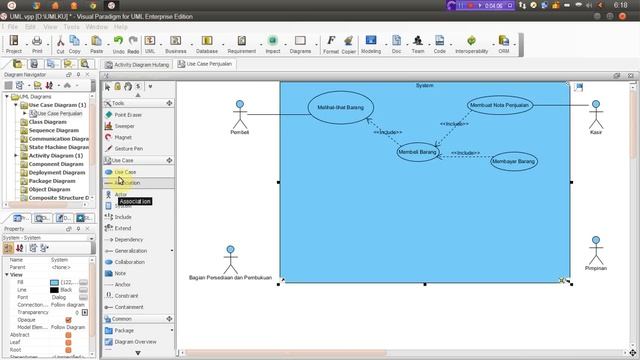Collapse the Common palette section
The image size is (640, 360).
pyautogui.click(x=169, y=319)
